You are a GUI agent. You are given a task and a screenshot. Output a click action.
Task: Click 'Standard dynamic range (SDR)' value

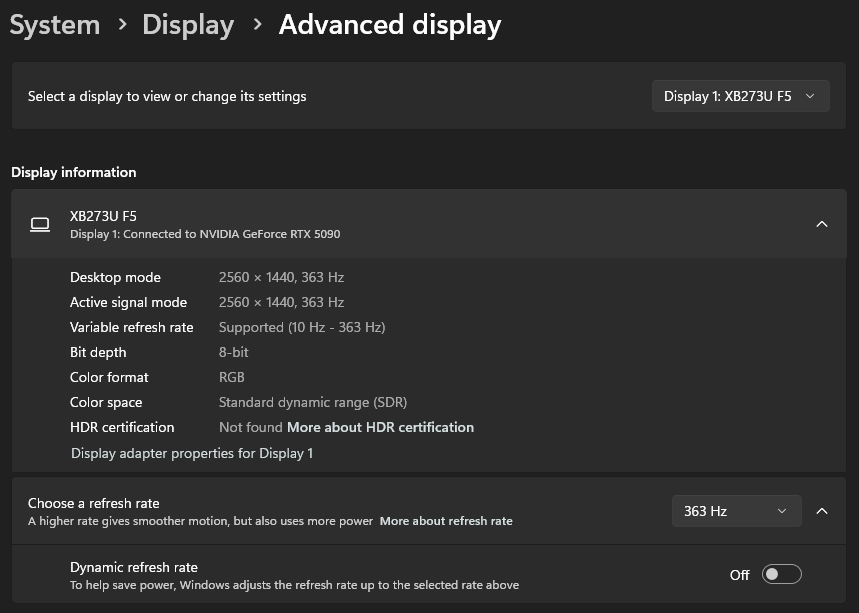pyautogui.click(x=313, y=403)
